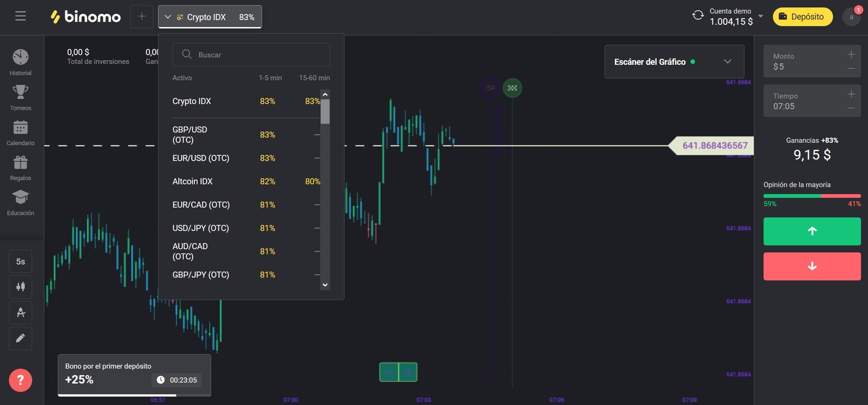Image resolution: width=868 pixels, height=405 pixels.
Task: Choose EUR/USD (OTC) in the asset list
Action: tap(201, 158)
